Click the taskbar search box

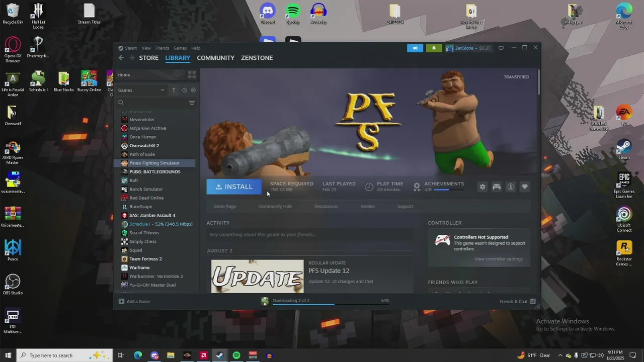click(65, 355)
